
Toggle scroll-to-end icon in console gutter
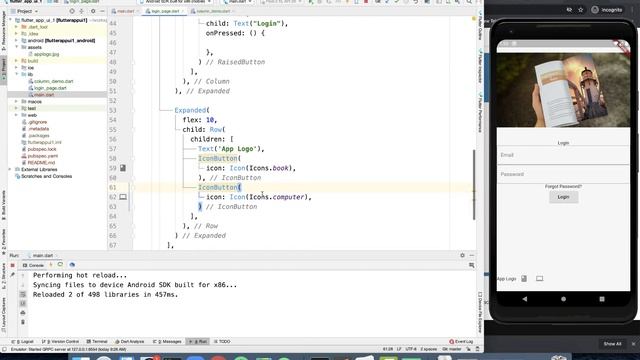tap(23, 303)
